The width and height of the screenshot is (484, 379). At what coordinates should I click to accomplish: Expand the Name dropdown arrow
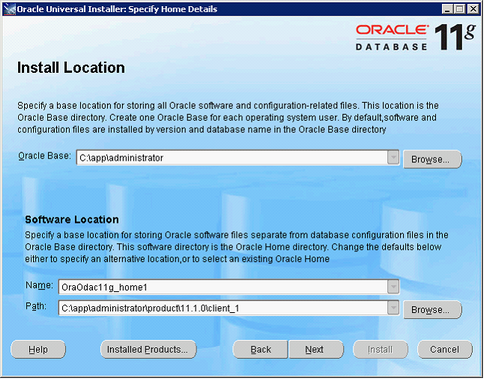point(393,287)
